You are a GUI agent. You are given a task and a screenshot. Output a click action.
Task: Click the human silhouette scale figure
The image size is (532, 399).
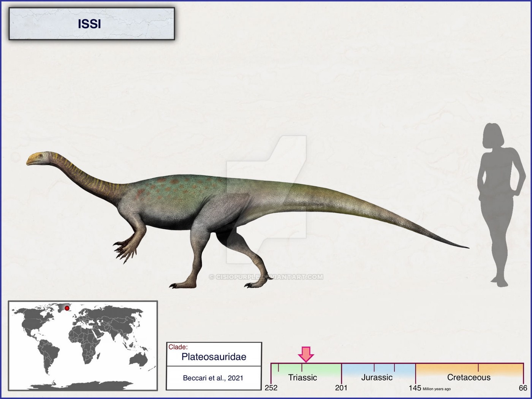500,205
